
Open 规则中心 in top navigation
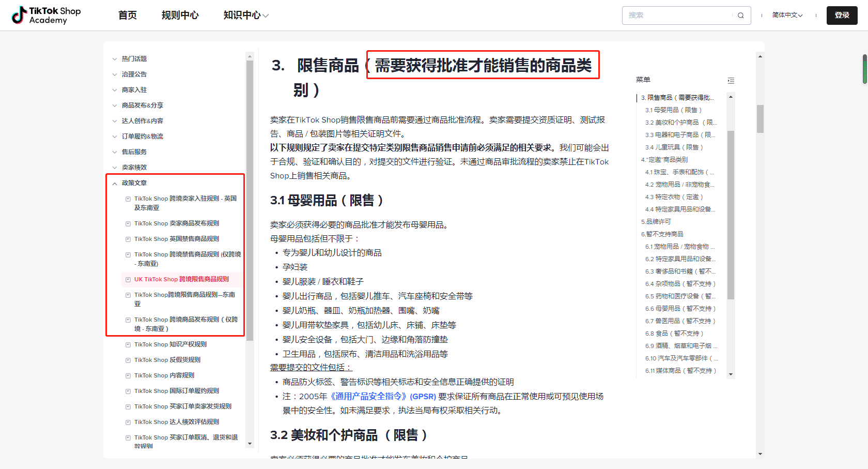[180, 16]
